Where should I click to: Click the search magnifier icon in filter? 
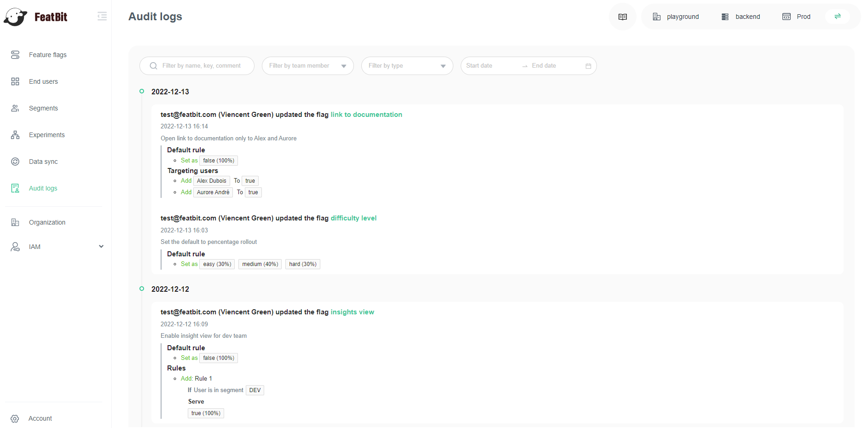[x=154, y=66]
